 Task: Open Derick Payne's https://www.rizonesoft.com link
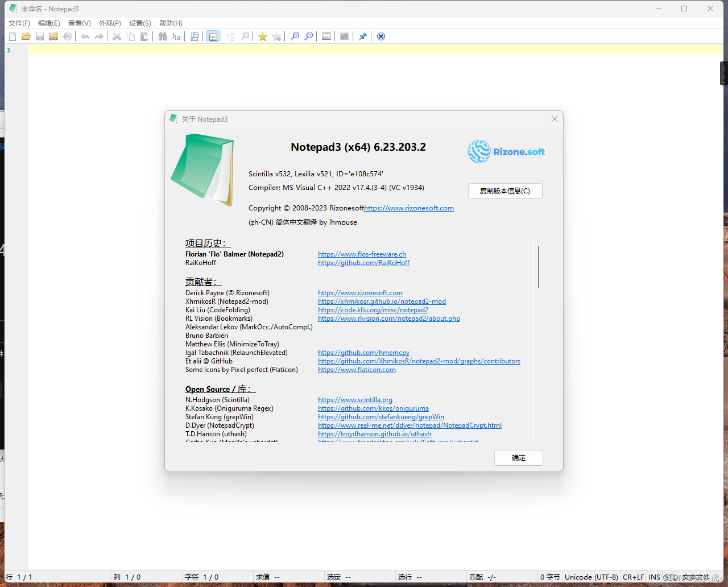(x=360, y=293)
